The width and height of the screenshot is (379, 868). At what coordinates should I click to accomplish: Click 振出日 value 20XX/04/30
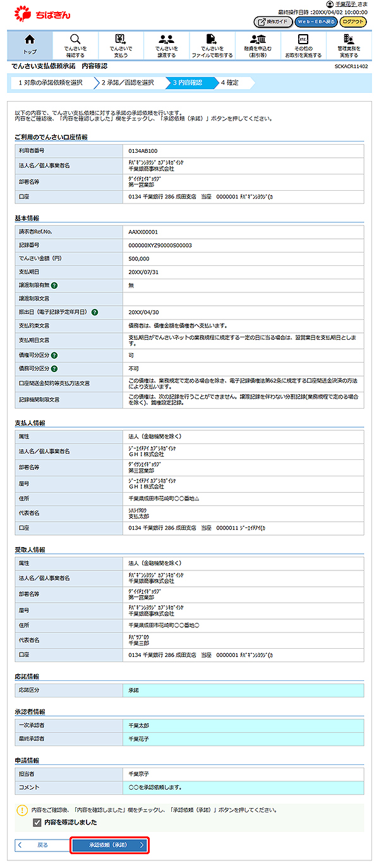(143, 312)
